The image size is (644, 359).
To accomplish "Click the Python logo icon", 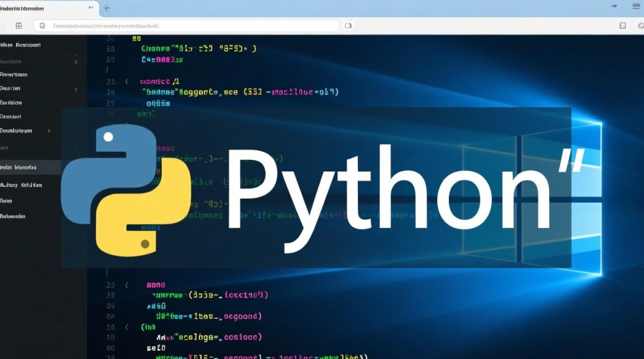I will [x=127, y=189].
